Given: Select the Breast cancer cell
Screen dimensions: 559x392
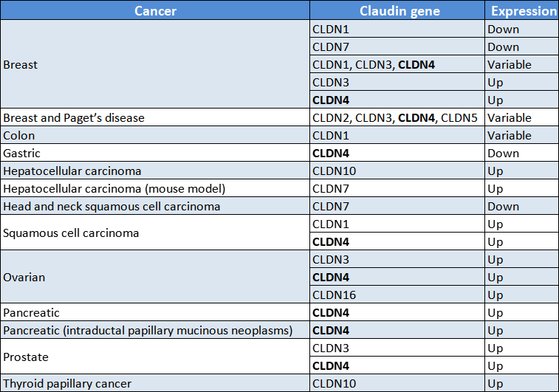Looking at the screenshot, I should pos(21,65).
